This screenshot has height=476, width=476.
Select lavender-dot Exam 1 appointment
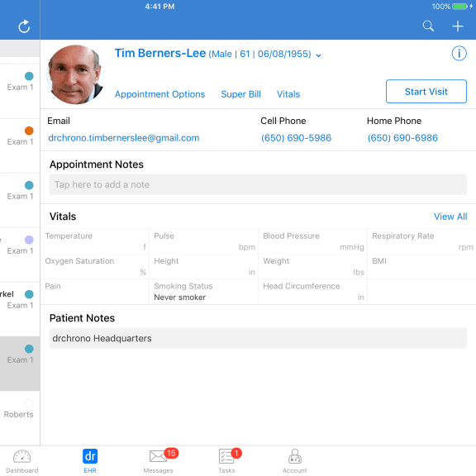[20, 255]
